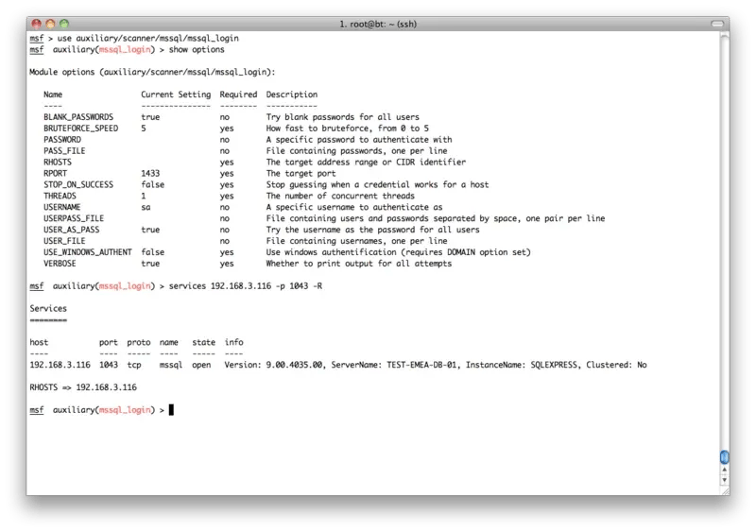Click the blue scrollbar thumb
This screenshot has width=756, height=532.
click(724, 457)
